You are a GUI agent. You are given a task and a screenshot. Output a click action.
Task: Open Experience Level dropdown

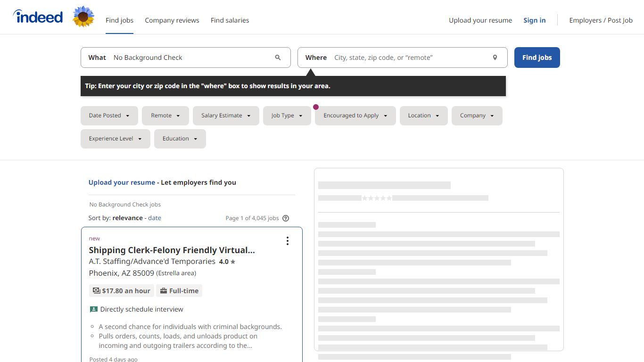(116, 139)
